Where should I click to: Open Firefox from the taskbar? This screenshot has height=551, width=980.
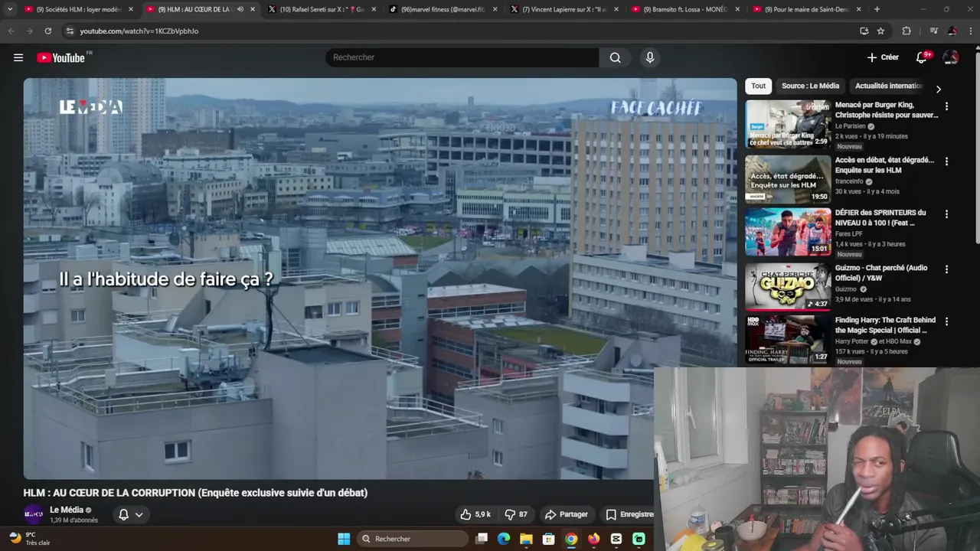[593, 539]
